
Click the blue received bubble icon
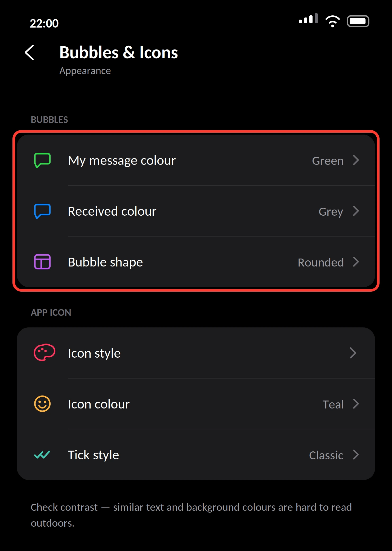[42, 211]
